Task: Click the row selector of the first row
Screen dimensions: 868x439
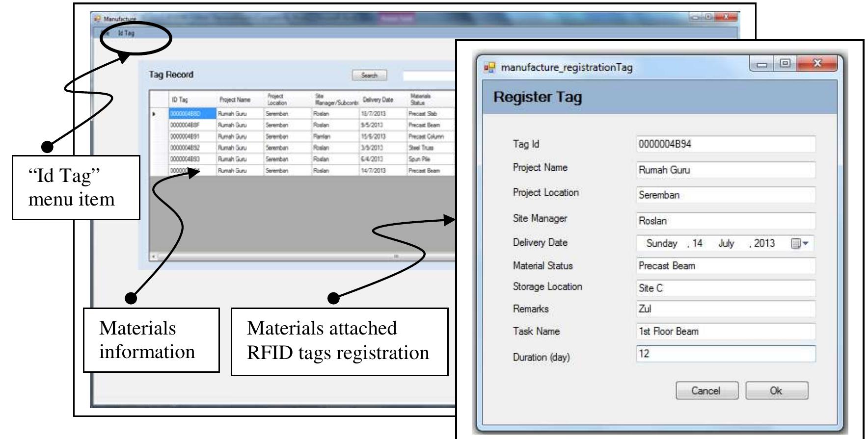Action: [159, 114]
